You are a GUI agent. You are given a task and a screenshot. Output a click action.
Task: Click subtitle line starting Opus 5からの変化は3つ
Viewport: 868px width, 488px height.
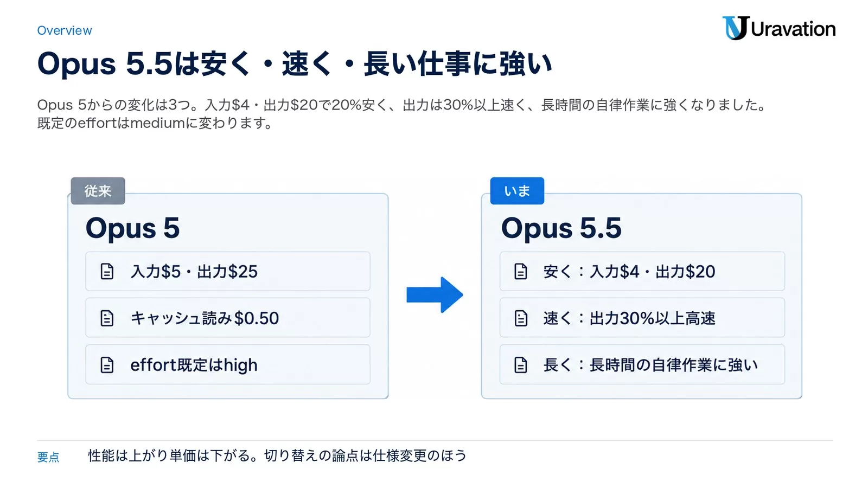click(x=402, y=105)
